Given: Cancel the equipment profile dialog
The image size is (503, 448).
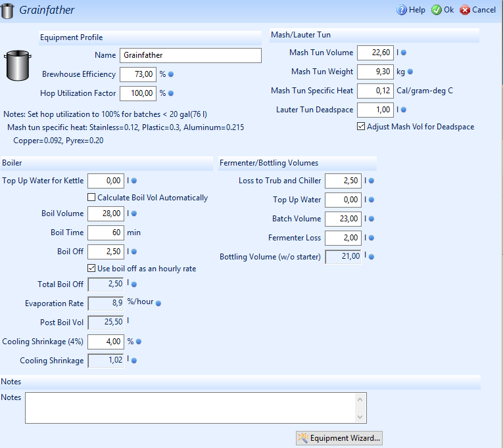Looking at the screenshot, I should pos(478,10).
